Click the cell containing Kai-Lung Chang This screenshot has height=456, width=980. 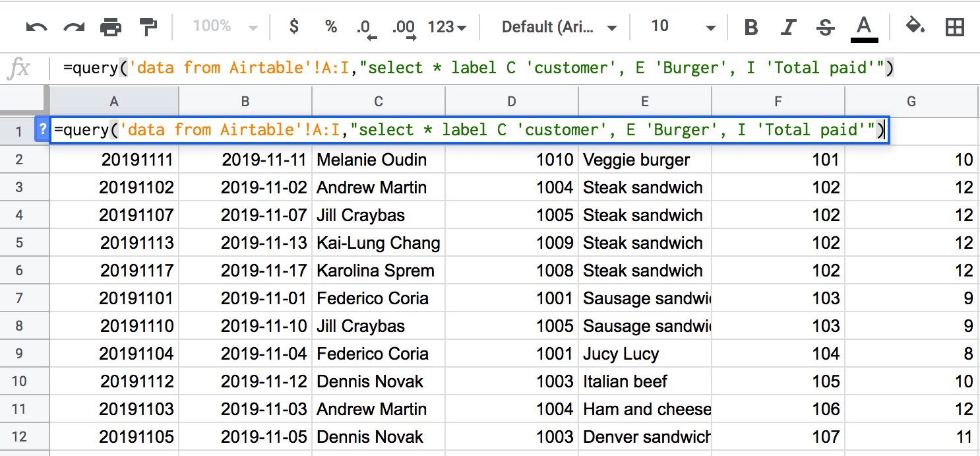tap(379, 243)
